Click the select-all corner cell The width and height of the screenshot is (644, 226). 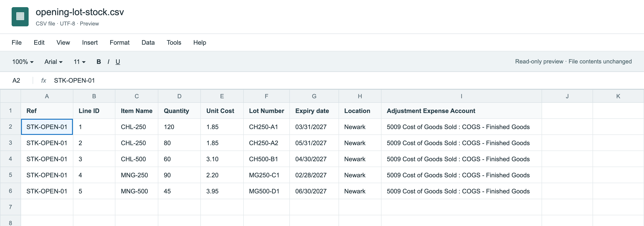11,96
